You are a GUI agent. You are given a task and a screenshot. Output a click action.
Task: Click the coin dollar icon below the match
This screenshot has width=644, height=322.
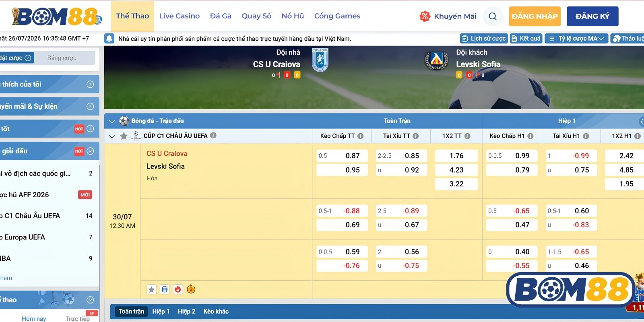[x=191, y=289]
